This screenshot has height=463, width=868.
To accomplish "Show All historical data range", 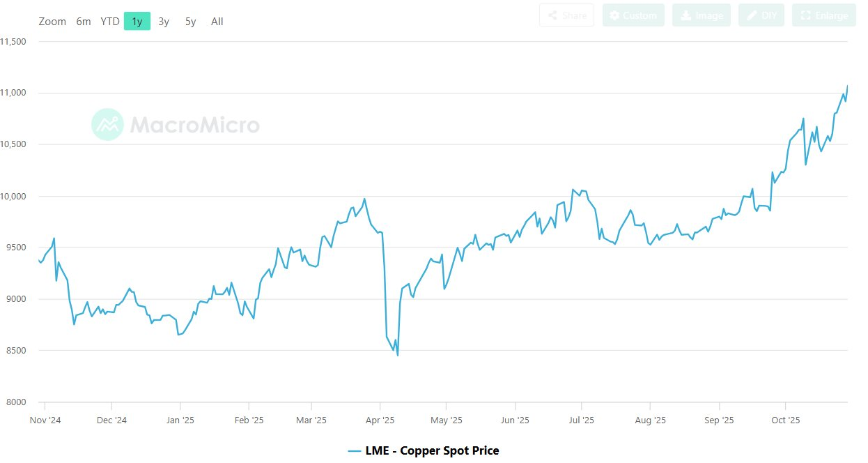I will 217,22.
